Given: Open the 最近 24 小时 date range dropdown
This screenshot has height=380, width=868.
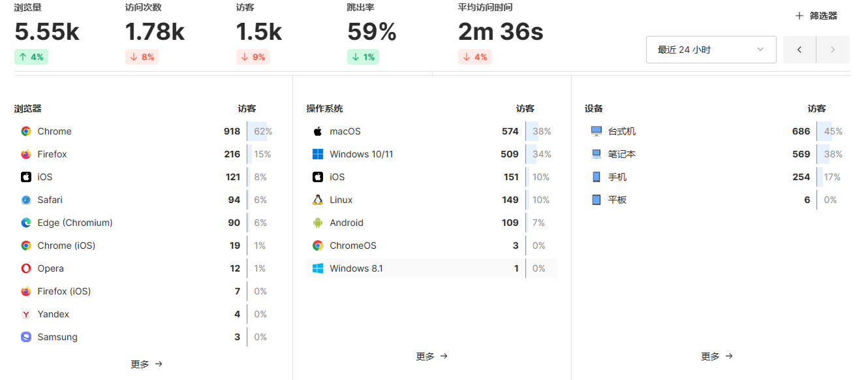Looking at the screenshot, I should tap(711, 50).
